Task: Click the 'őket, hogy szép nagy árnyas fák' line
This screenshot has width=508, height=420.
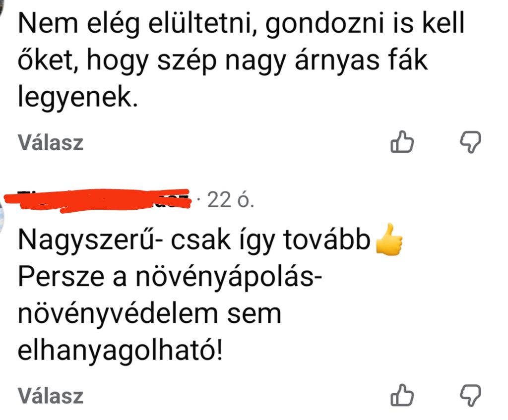Action: pos(223,61)
